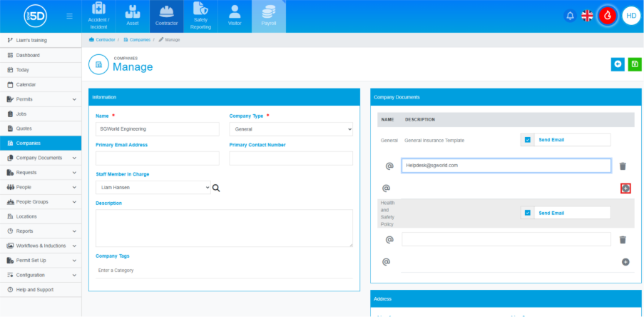Toggle the hamburger menu icon
This screenshot has height=317, width=644.
(x=68, y=16)
